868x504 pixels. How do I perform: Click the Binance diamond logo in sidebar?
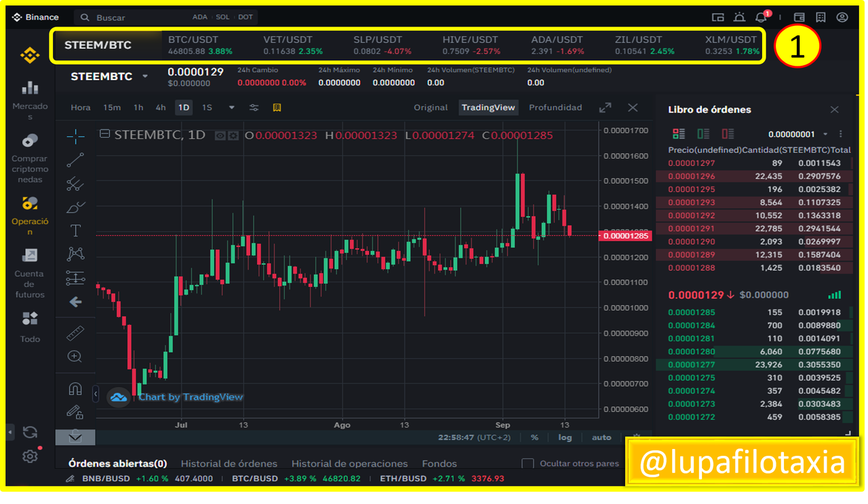(x=30, y=55)
